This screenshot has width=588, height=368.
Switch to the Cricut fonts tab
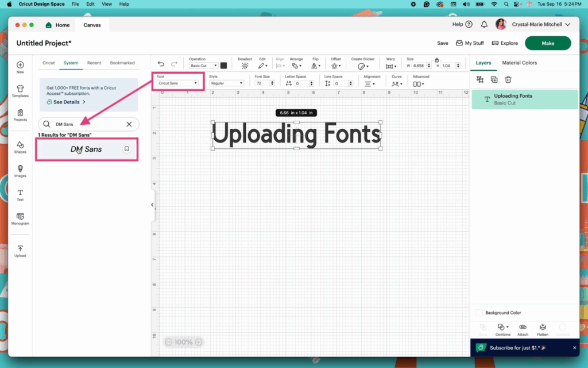point(48,63)
